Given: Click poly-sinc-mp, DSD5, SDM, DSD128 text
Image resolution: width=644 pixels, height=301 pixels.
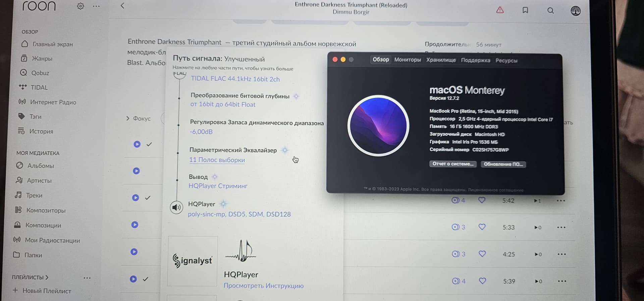Looking at the screenshot, I should pos(239,214).
